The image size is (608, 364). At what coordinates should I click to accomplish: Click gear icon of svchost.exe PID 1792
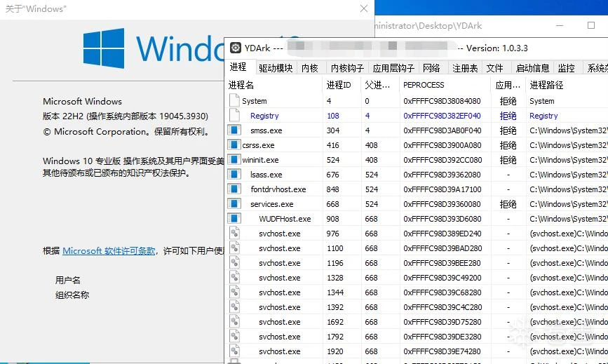(234, 337)
